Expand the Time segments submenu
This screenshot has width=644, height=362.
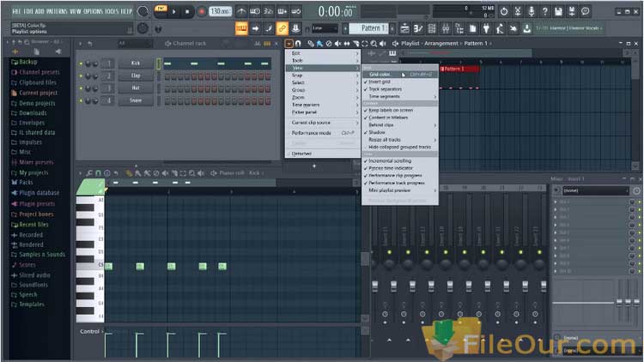400,96
